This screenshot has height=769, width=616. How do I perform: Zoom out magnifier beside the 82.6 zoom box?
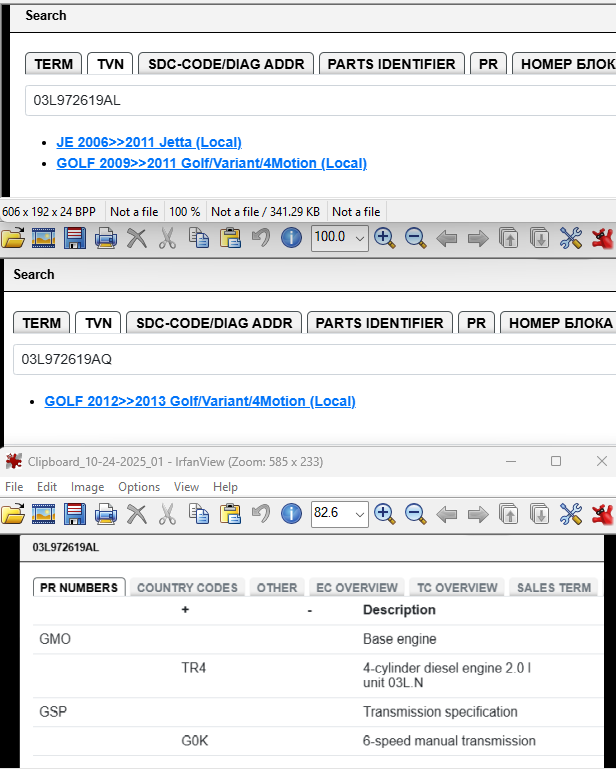click(415, 514)
